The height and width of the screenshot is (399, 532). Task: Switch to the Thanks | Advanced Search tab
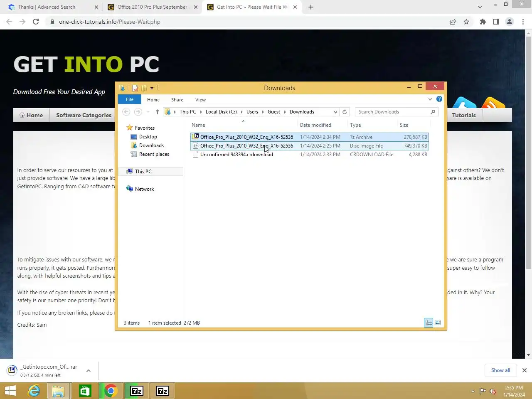pos(52,7)
